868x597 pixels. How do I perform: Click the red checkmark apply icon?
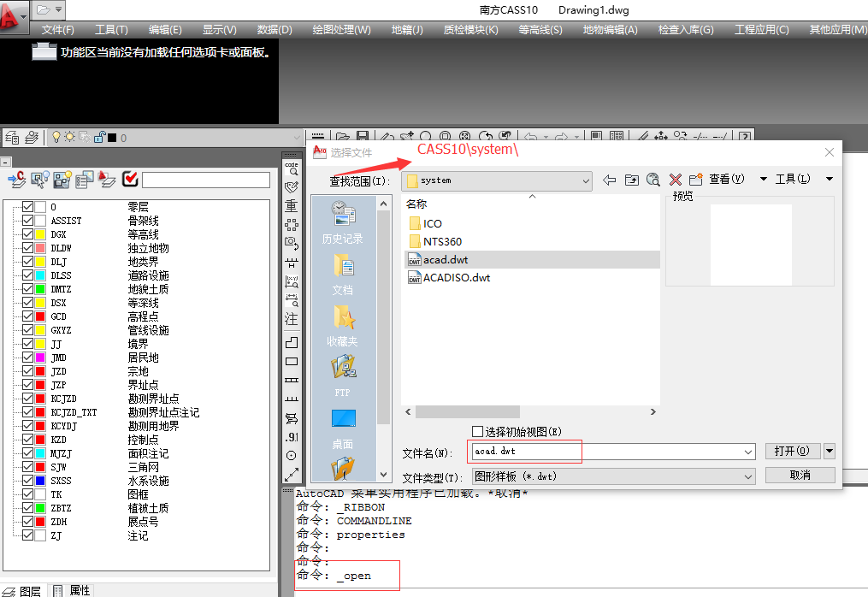pos(129,178)
